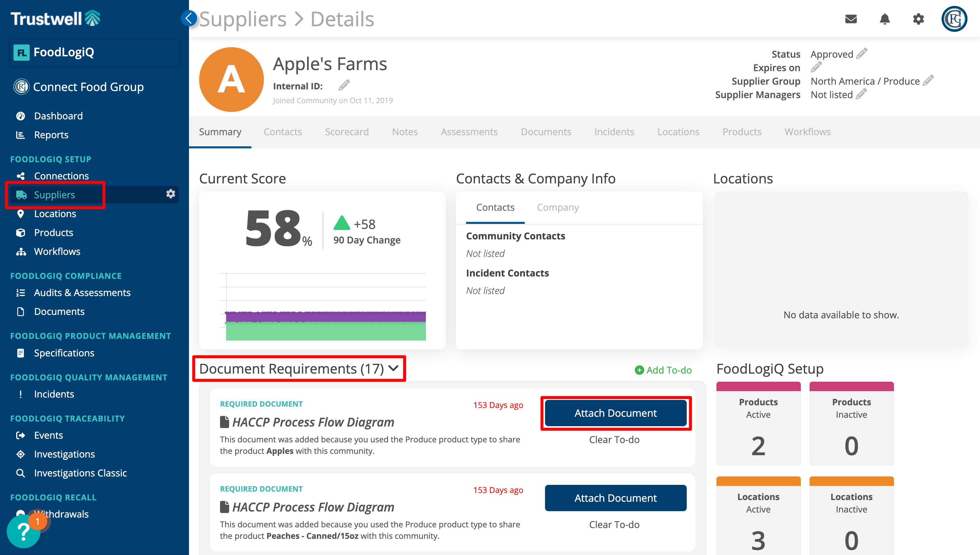Open the user profile avatar

pyautogui.click(x=954, y=19)
